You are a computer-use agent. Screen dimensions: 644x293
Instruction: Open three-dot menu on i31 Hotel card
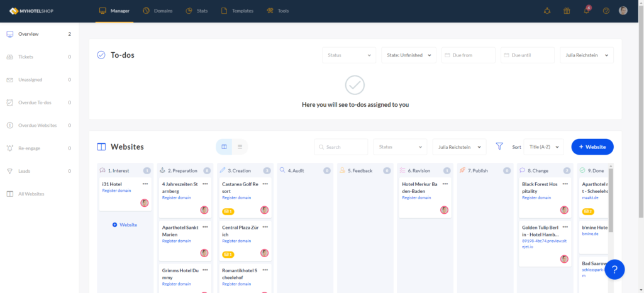(x=145, y=184)
